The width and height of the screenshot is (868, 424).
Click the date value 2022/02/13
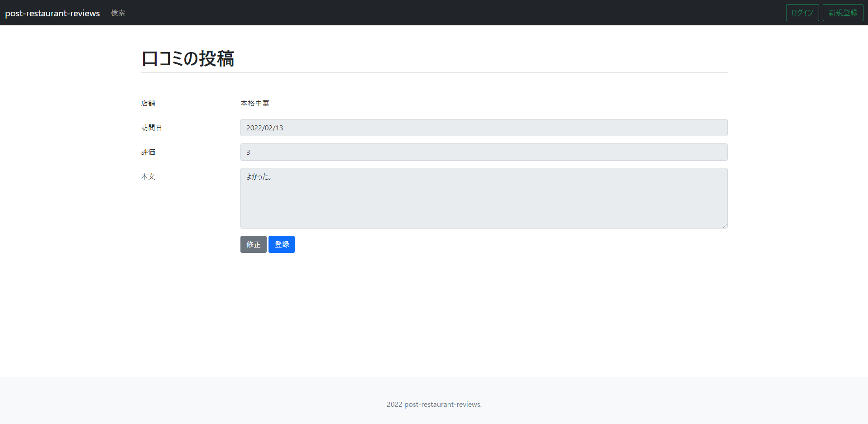pyautogui.click(x=264, y=128)
